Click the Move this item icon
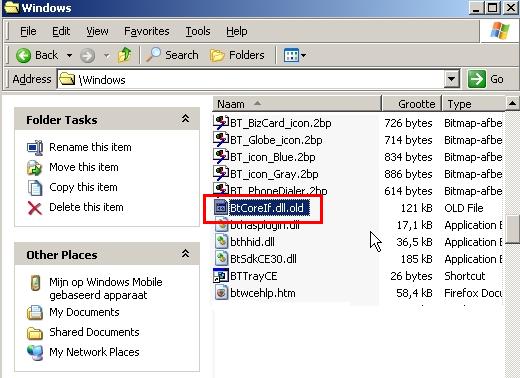The width and height of the screenshot is (520, 378). [x=35, y=168]
